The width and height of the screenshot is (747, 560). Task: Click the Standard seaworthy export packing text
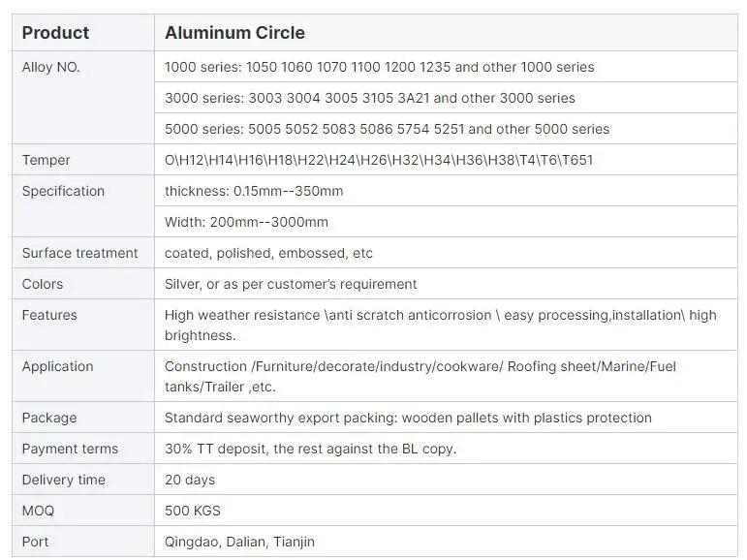coord(408,418)
